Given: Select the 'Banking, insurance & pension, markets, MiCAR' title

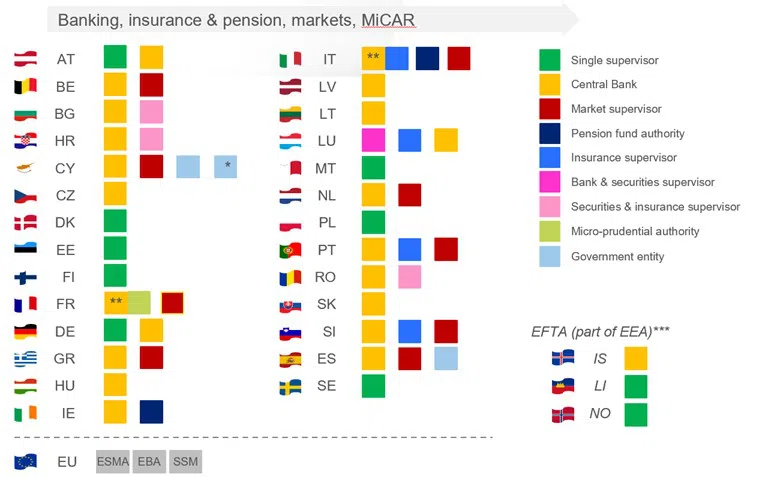Looking at the screenshot, I should 236,20.
